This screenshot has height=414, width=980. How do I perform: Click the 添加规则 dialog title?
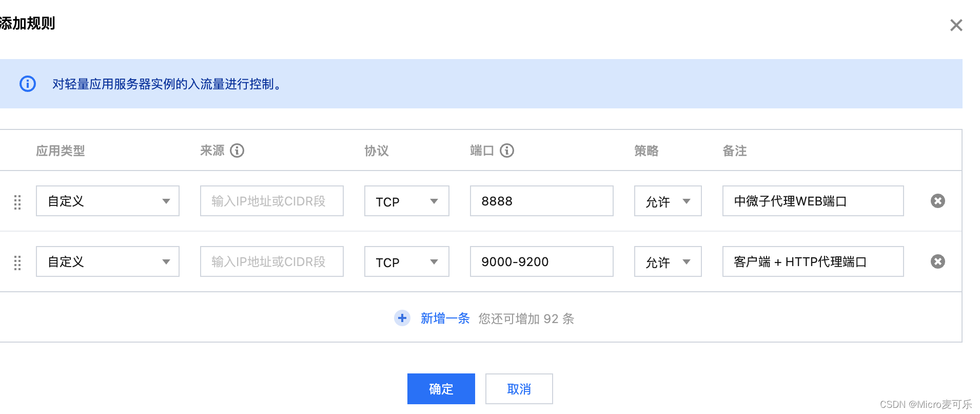27,23
